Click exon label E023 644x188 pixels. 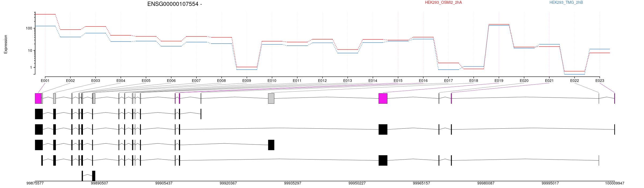click(600, 81)
